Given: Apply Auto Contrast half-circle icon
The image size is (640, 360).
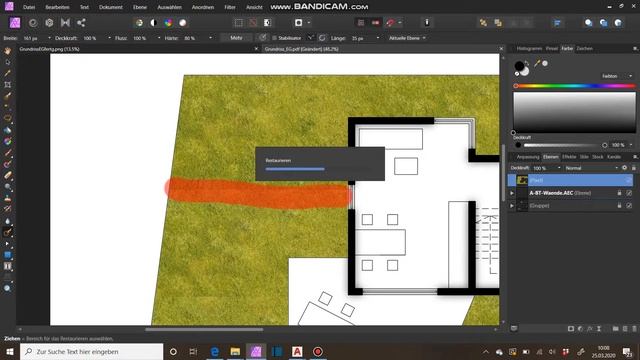Looking at the screenshot, I should click(154, 23).
